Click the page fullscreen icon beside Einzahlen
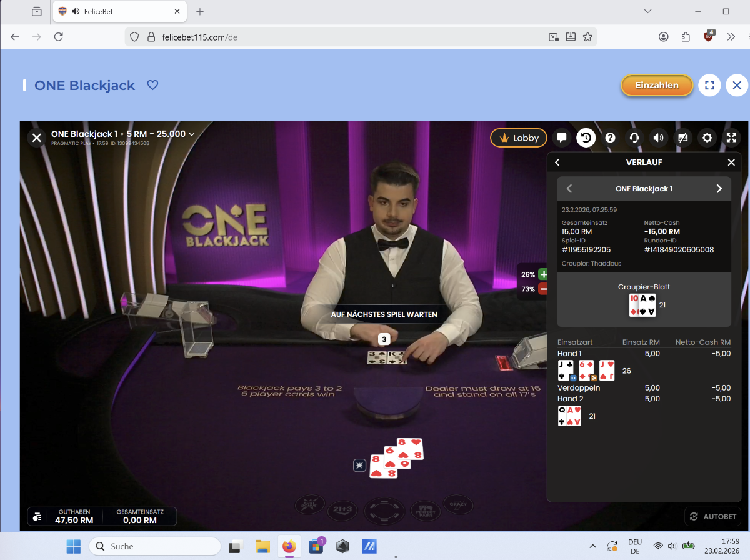Image resolution: width=750 pixels, height=560 pixels. [709, 86]
